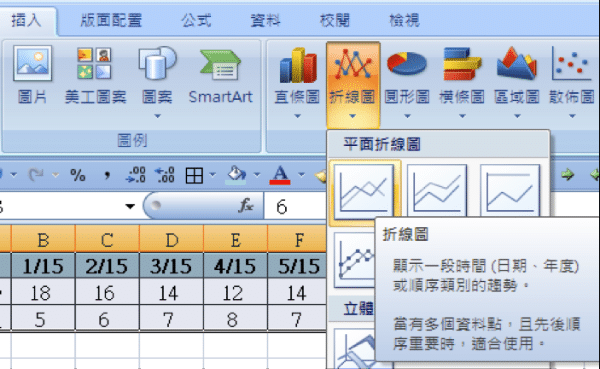Switch to the 版面配置 tab
Screen dimensions: 600x369
pyautogui.click(x=111, y=20)
